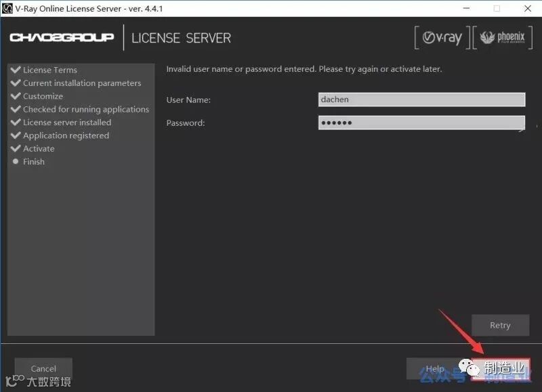Click the Finish step bullet icon
Viewport: 542px width, 392px height.
click(15, 161)
